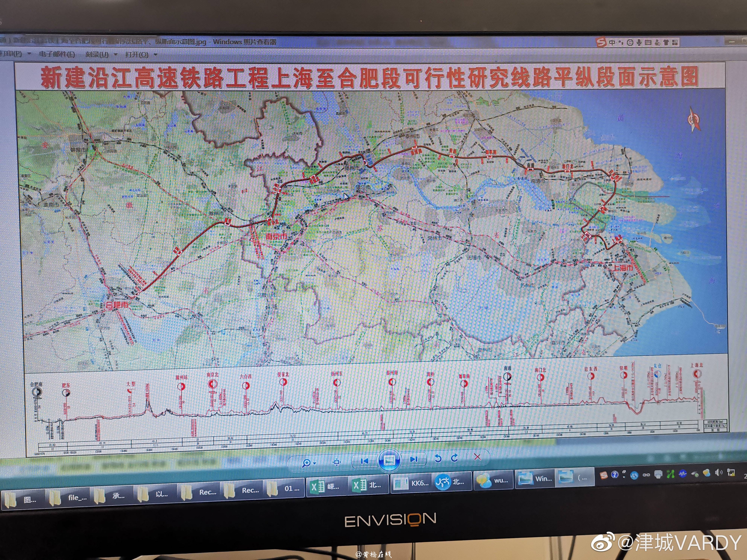The height and width of the screenshot is (560, 747).
Task: Start the slideshow with the round center button
Action: pyautogui.click(x=389, y=460)
